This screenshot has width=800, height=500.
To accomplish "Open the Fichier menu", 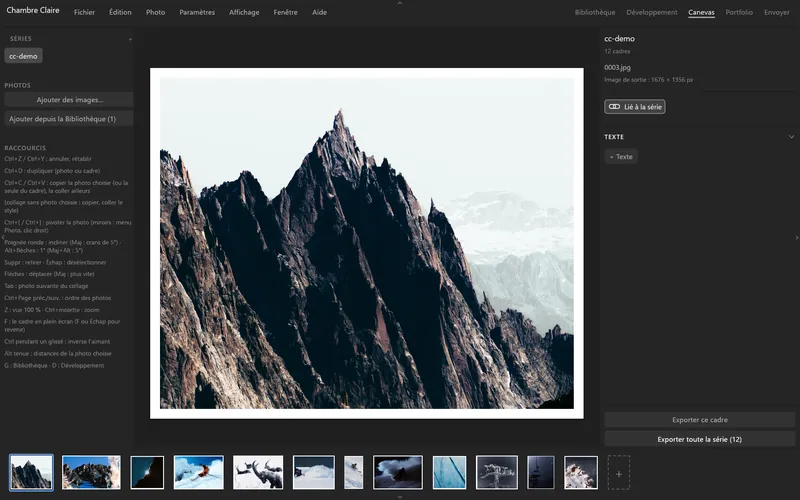I will [x=84, y=12].
